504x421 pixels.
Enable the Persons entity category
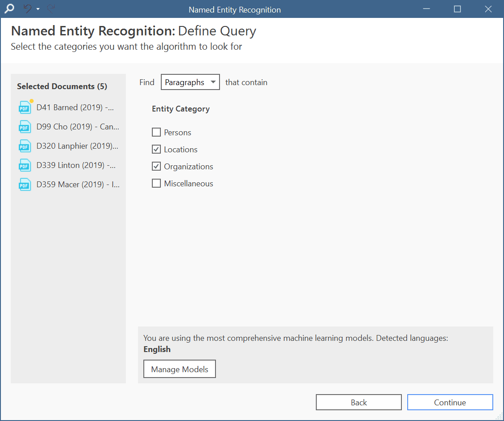click(x=156, y=132)
